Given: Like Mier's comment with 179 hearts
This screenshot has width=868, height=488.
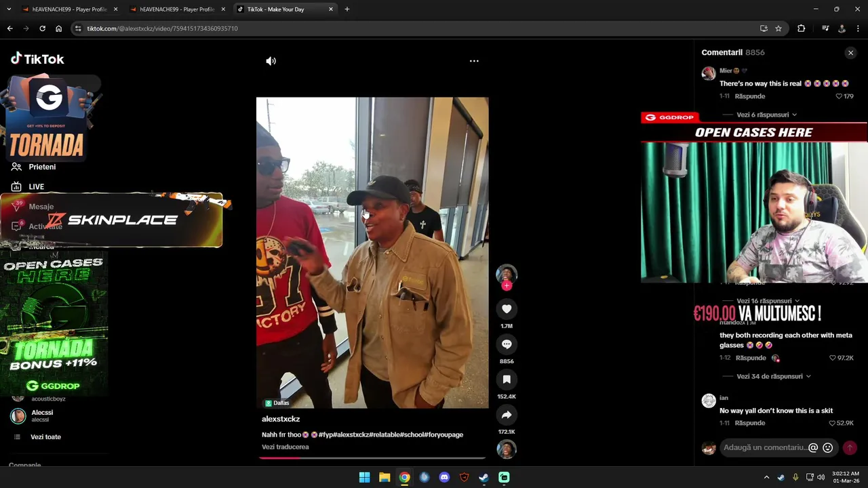Looking at the screenshot, I should point(839,96).
